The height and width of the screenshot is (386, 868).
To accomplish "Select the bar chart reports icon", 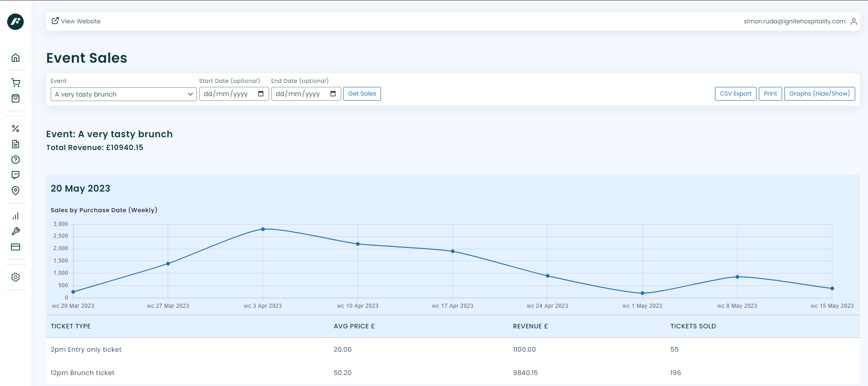I will pyautogui.click(x=16, y=216).
